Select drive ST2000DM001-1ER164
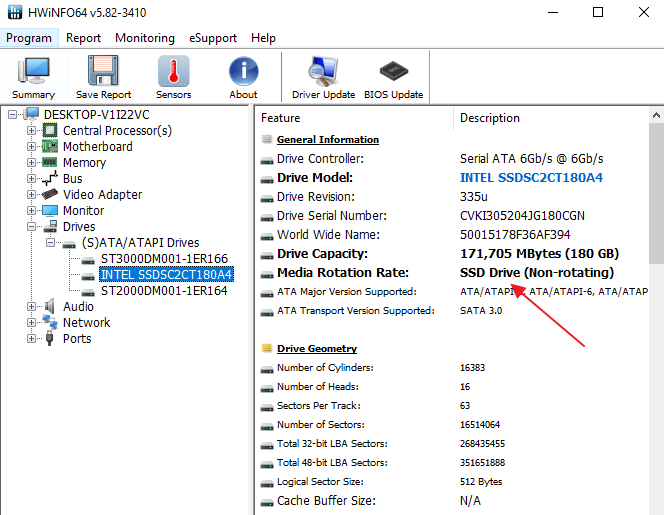The width and height of the screenshot is (664, 515). point(164,290)
